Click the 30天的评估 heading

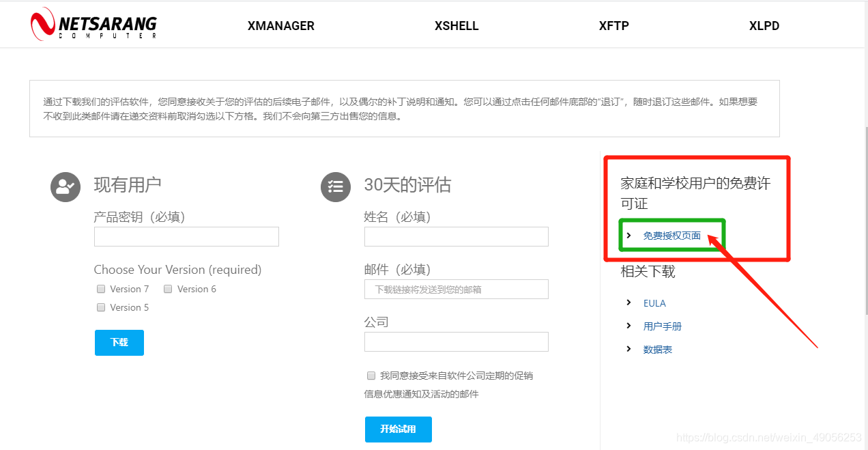[x=407, y=184]
